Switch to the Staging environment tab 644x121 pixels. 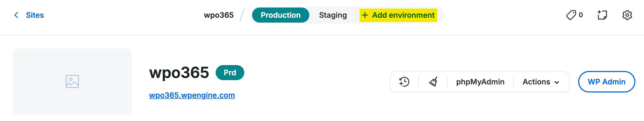[x=333, y=15]
